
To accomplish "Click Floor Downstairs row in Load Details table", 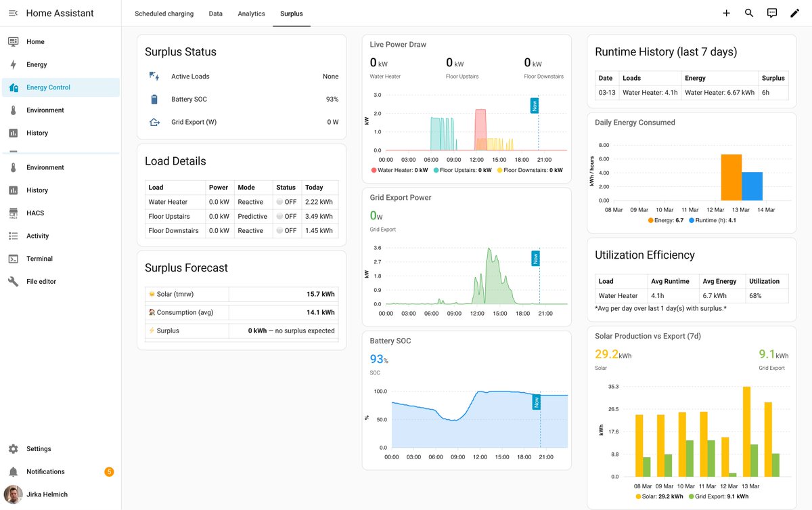I will (x=242, y=230).
